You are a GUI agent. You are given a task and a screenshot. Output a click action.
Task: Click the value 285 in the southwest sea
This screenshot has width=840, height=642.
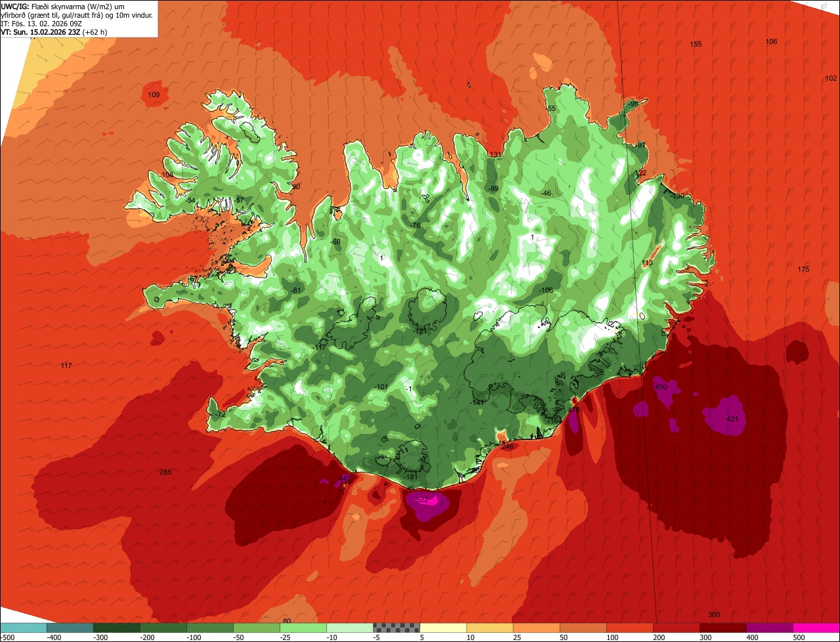point(165,473)
